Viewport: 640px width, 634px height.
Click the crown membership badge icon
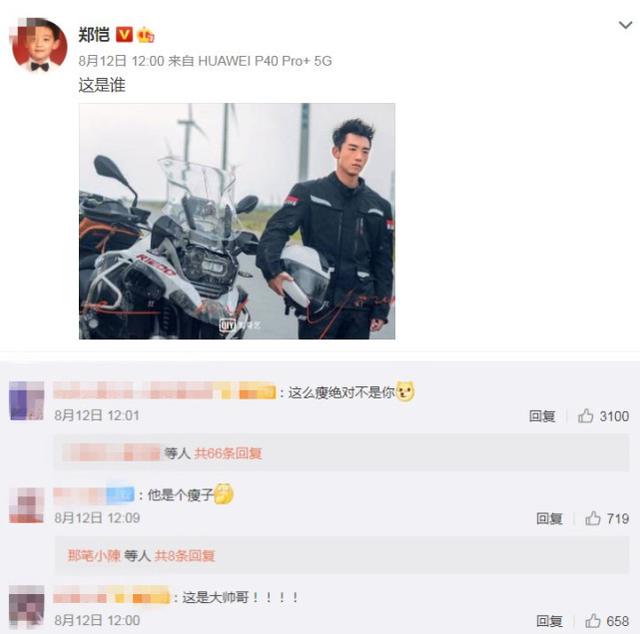(145, 35)
